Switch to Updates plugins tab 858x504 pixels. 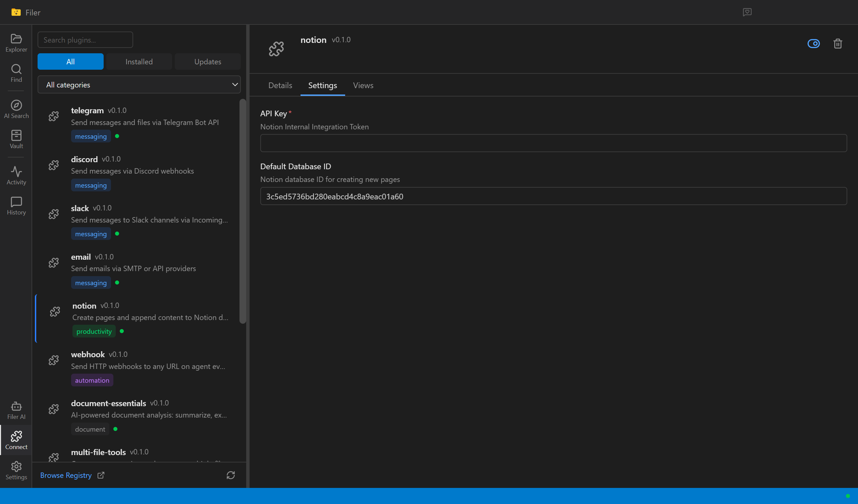point(208,62)
